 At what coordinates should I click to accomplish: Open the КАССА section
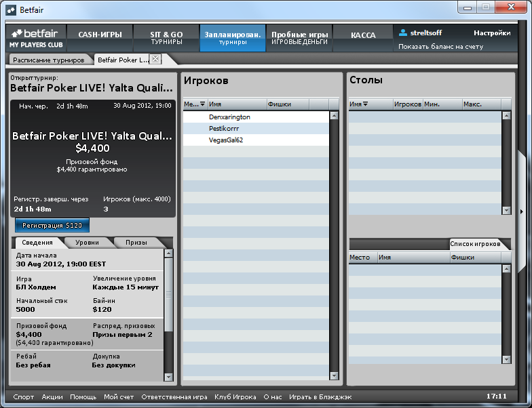pos(363,38)
